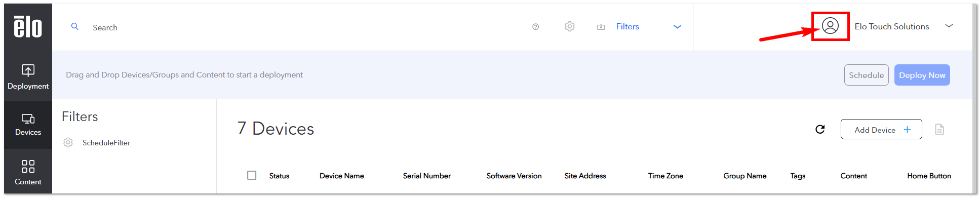Open the settings gear in top bar
This screenshot has height=197, width=980.
point(570,26)
